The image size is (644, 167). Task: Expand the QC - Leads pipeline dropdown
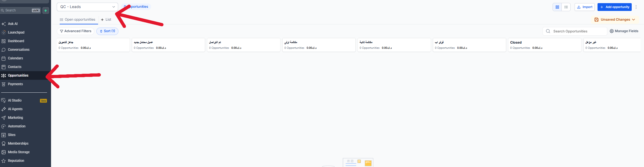pyautogui.click(x=87, y=7)
